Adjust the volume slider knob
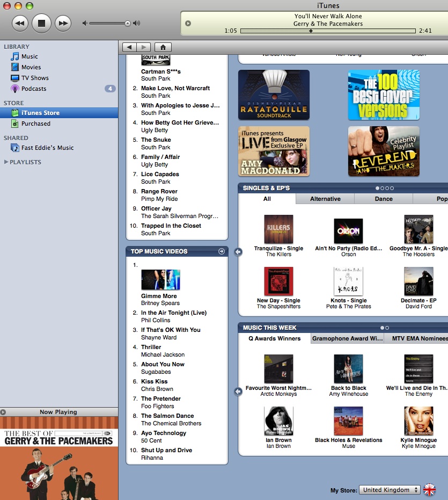Image resolution: width=448 pixels, height=500 pixels. tap(128, 23)
